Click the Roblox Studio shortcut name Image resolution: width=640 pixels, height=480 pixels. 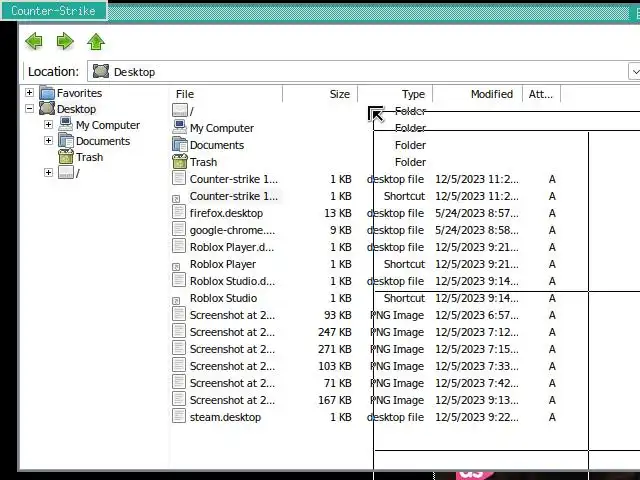click(223, 298)
